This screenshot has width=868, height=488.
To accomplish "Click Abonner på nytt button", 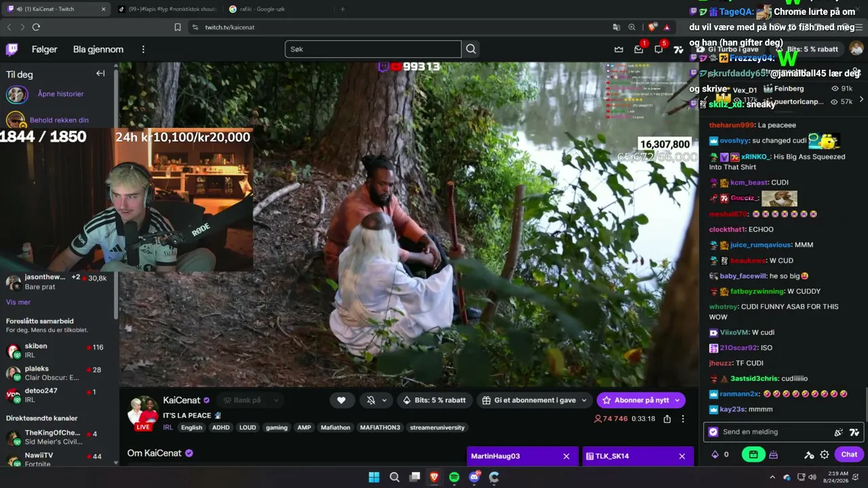I will (641, 401).
